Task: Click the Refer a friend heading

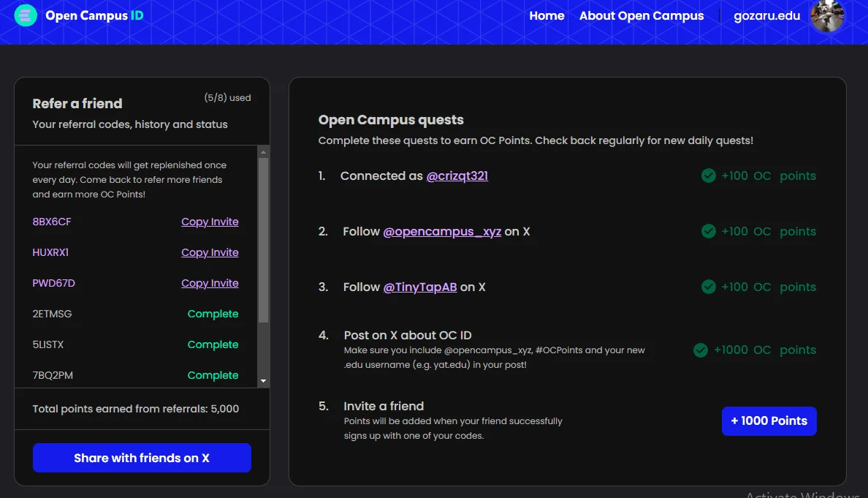Action: point(77,104)
